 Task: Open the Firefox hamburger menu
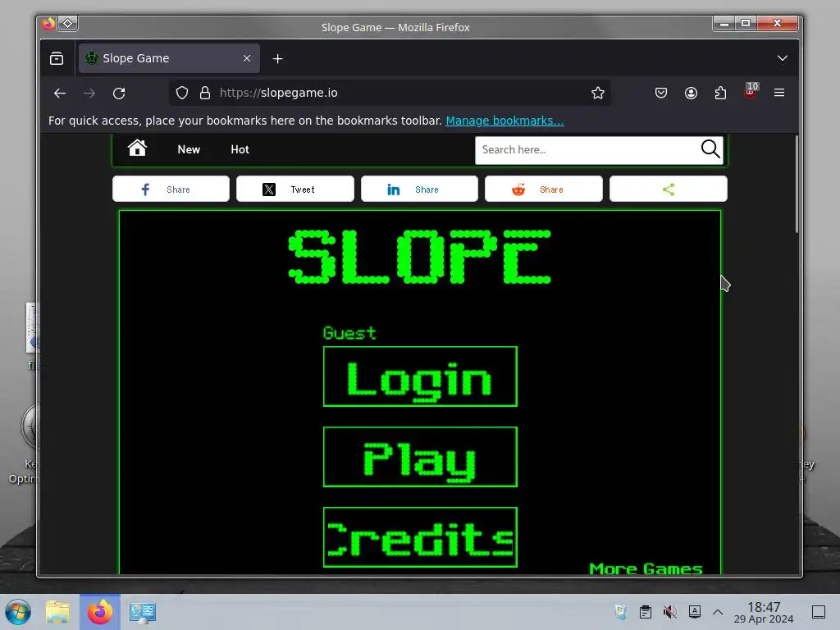pyautogui.click(x=779, y=94)
